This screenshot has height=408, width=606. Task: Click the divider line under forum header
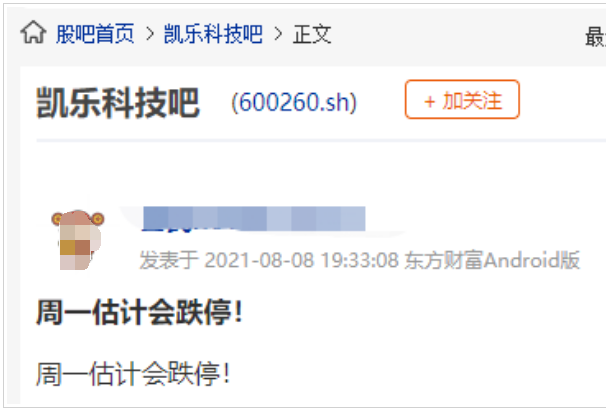click(x=321, y=141)
